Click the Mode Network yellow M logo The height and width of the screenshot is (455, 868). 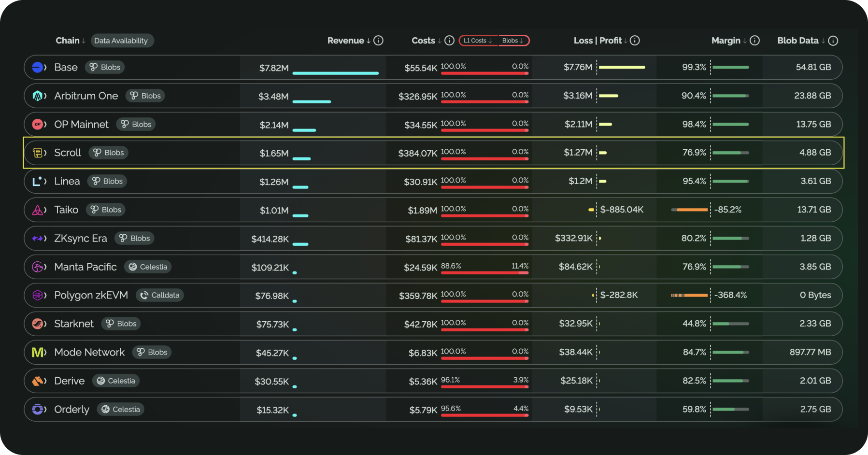[37, 353]
